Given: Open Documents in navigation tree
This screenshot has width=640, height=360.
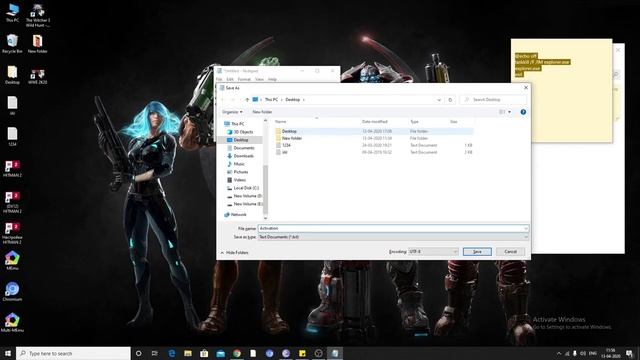Looking at the screenshot, I should point(244,148).
